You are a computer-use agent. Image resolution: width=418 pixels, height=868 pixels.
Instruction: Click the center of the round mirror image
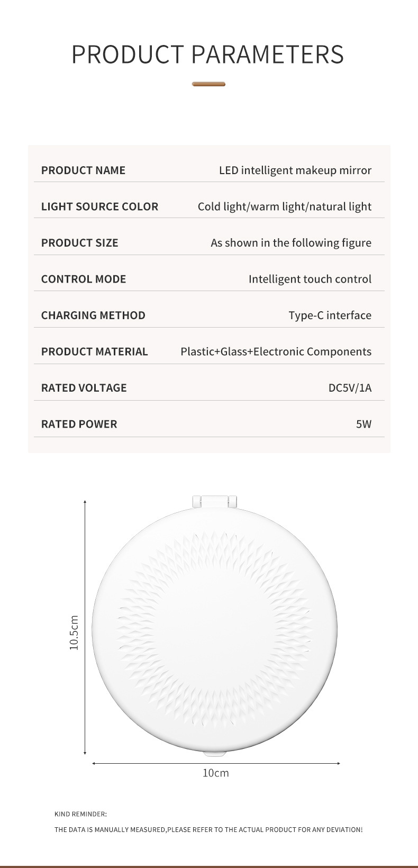tap(214, 629)
